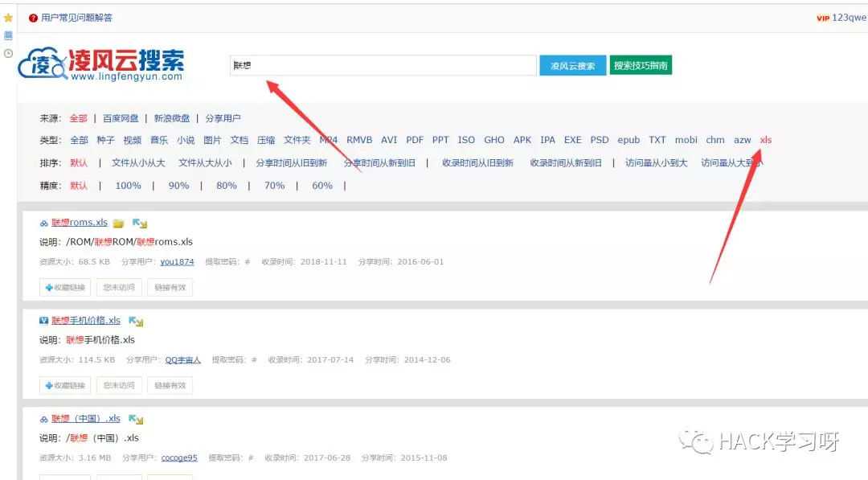Click the red question mark help icon
Screen dimensions: 868x480
point(33,18)
